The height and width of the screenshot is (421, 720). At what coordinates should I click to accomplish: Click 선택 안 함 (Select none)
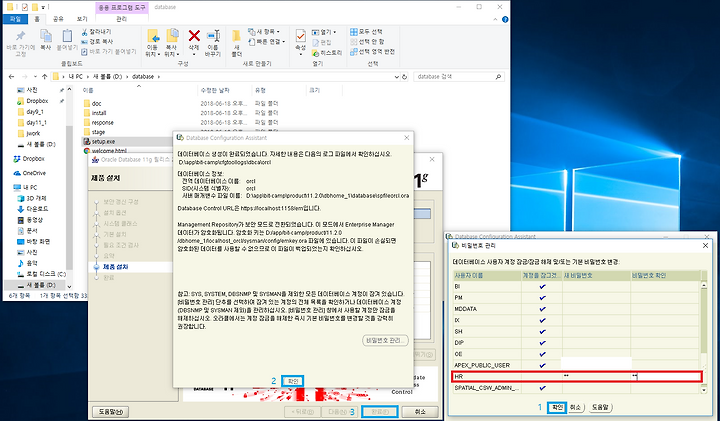tap(366, 41)
